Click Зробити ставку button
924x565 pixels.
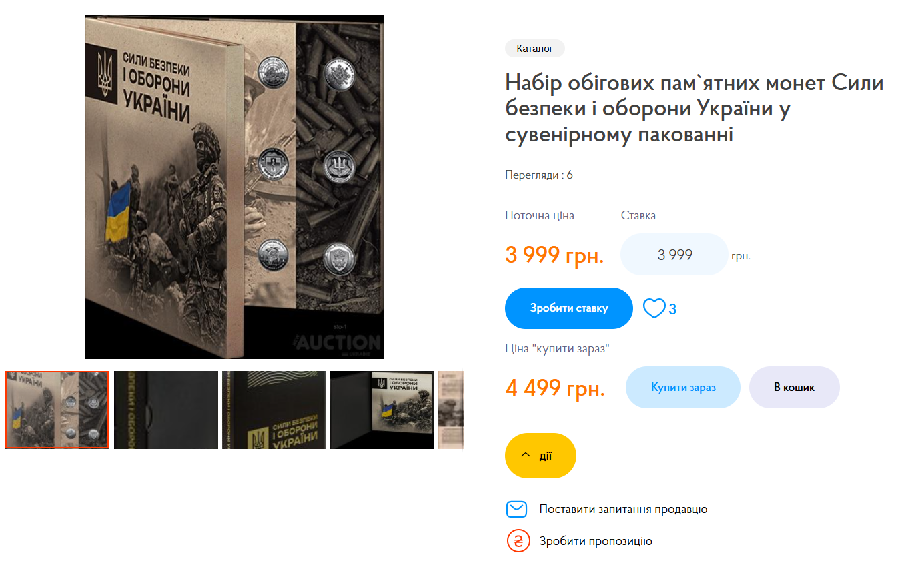[569, 308]
